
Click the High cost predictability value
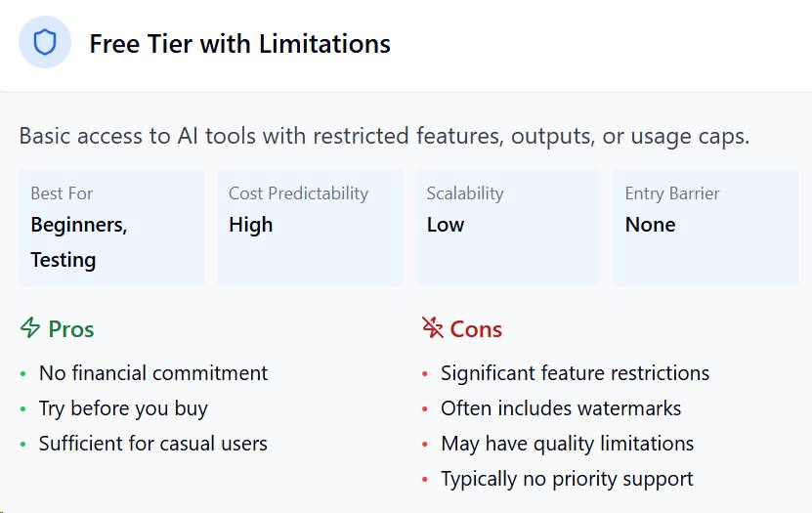[251, 225]
